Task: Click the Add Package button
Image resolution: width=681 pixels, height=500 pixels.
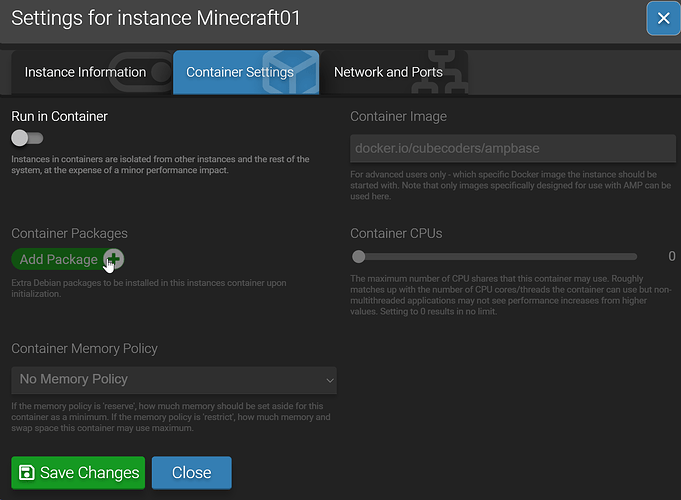Action: pos(68,259)
